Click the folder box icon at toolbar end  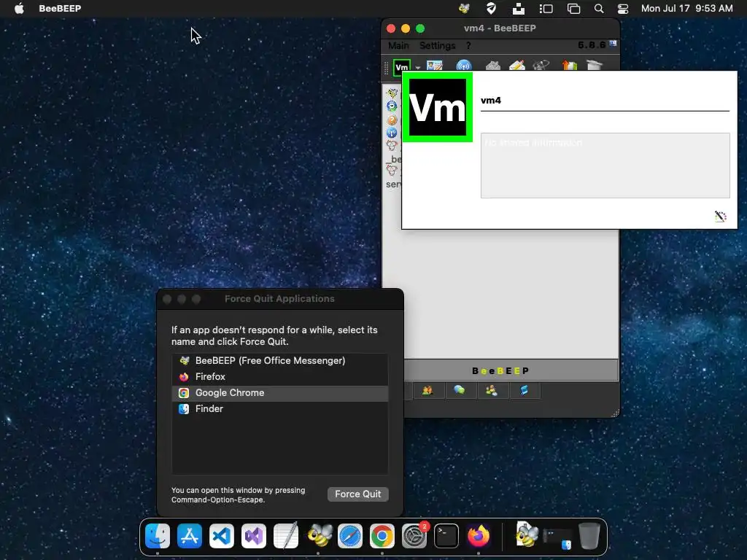click(x=594, y=65)
